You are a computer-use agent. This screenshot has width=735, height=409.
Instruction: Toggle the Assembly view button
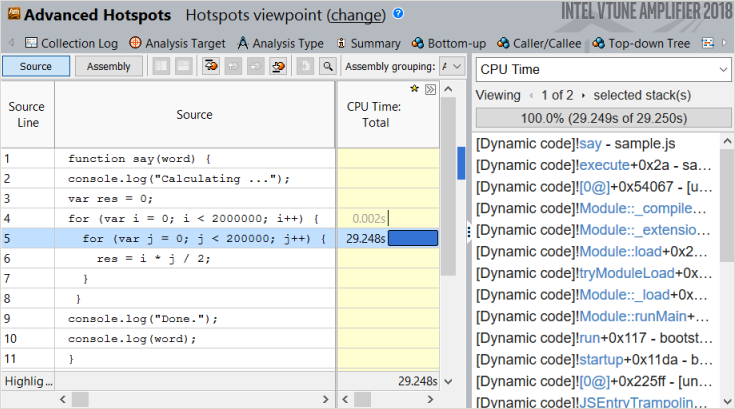(108, 67)
